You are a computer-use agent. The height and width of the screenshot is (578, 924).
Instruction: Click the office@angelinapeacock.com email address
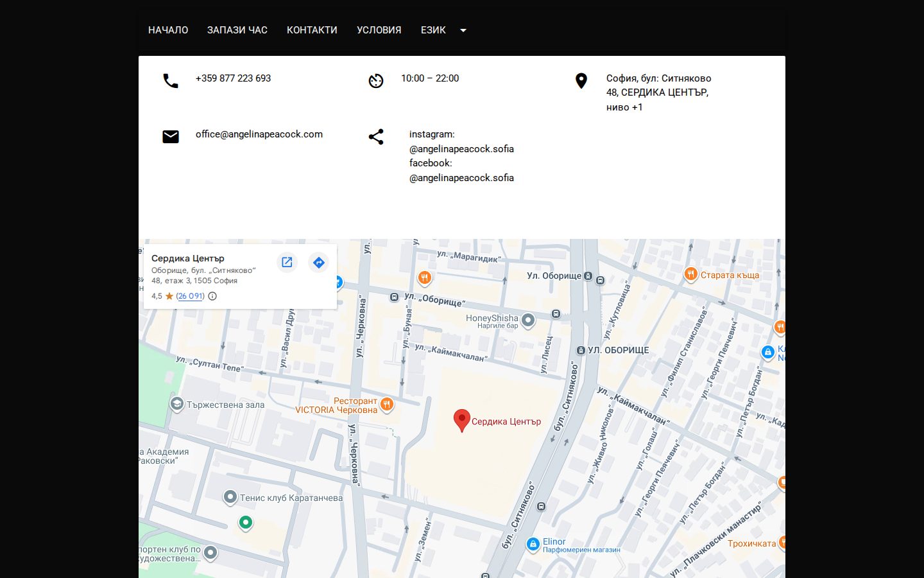click(x=259, y=134)
